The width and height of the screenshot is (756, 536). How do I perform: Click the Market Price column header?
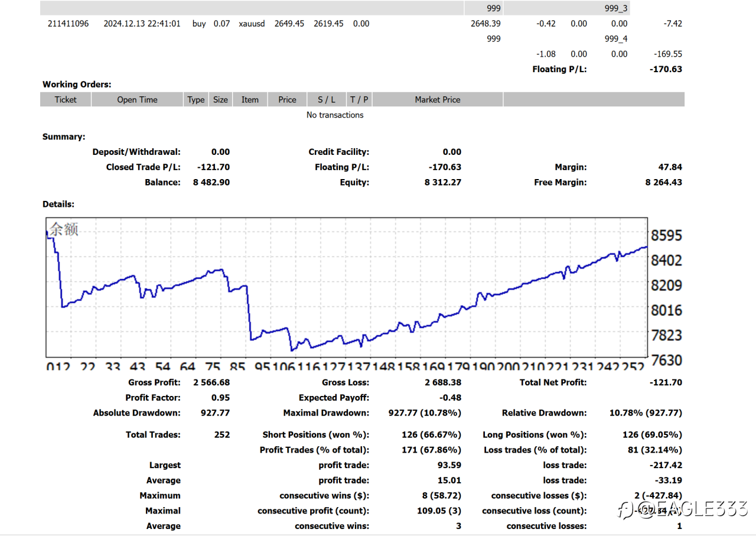point(438,100)
